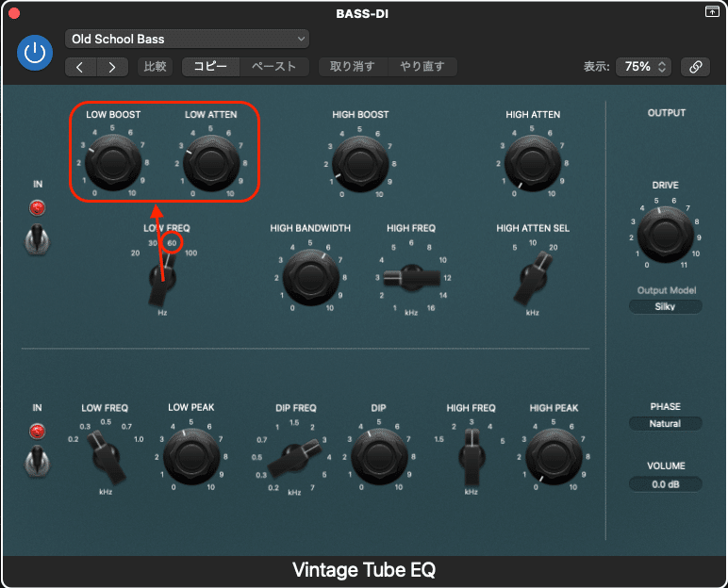This screenshot has height=588, width=728.
Task: Click the HIGH BOOST knob
Action: 360,163
